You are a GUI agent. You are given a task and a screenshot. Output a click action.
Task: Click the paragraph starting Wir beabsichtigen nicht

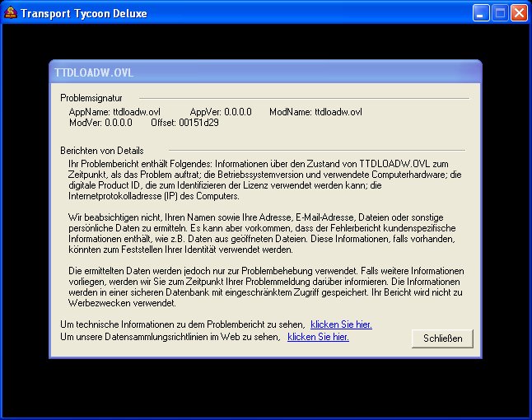point(262,233)
